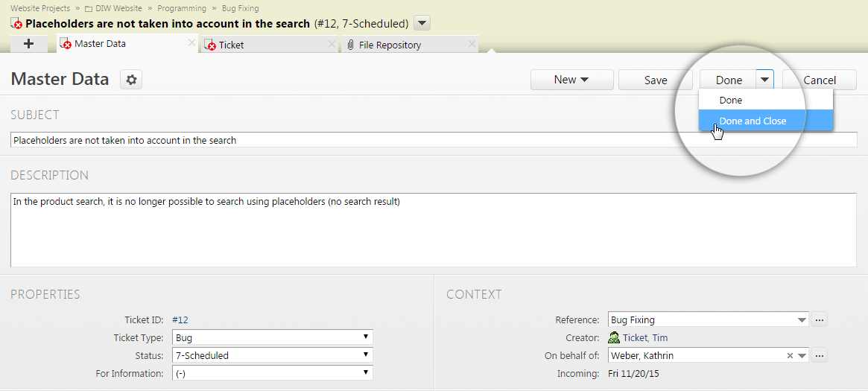Open ellipsis browse button next to Reference

[820, 320]
